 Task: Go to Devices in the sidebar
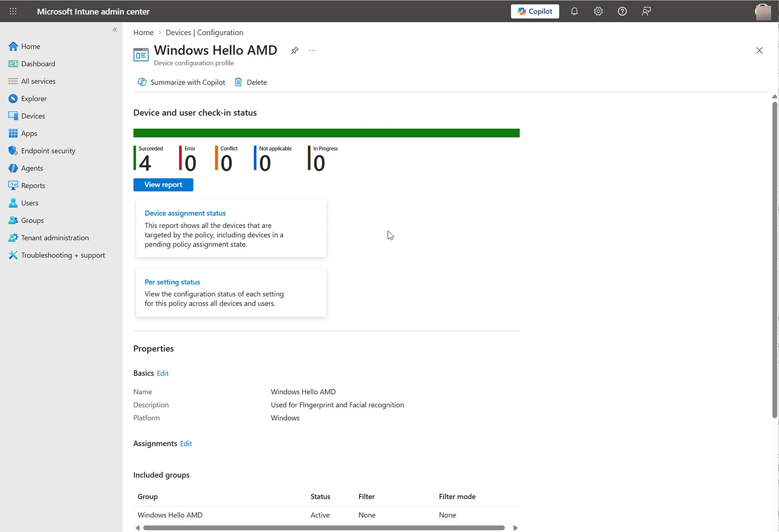tap(33, 116)
